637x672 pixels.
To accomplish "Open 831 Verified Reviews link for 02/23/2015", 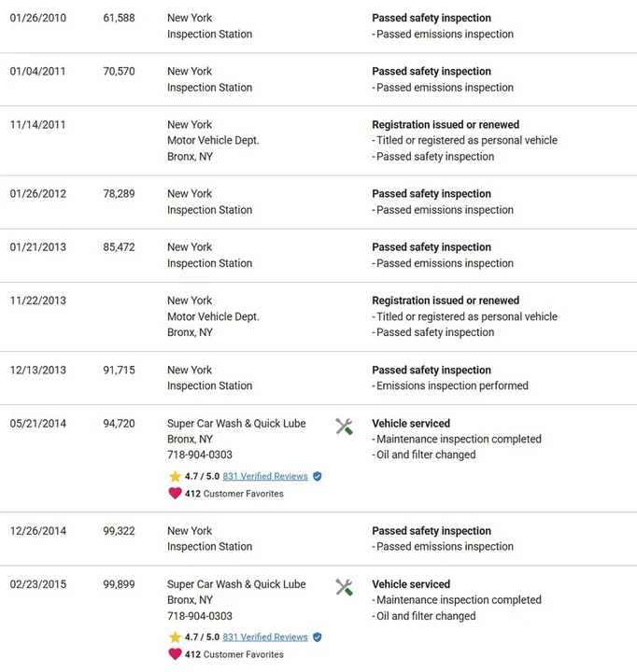I will coord(265,637).
